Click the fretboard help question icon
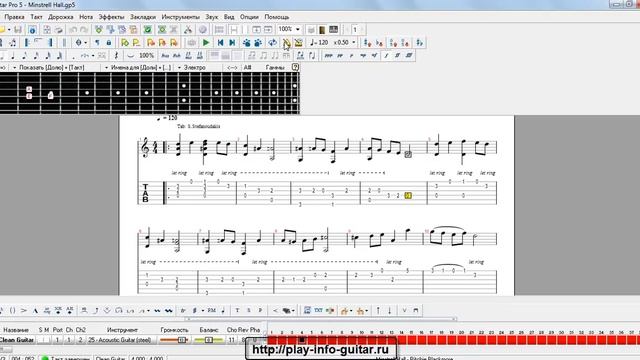Viewport: 640px width, 360px height. [x=295, y=67]
